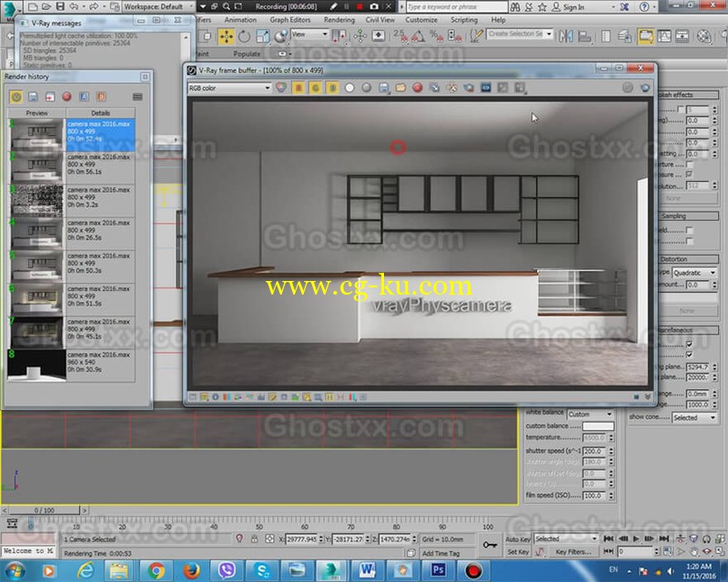Open the View reference coordinate dropdown
Viewport: 728px width, 582px height.
tap(309, 35)
